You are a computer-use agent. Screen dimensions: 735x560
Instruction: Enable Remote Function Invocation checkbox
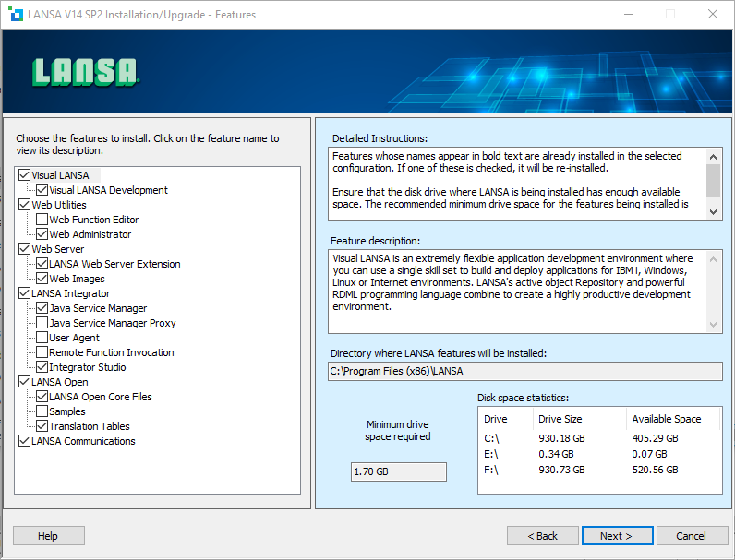(42, 352)
